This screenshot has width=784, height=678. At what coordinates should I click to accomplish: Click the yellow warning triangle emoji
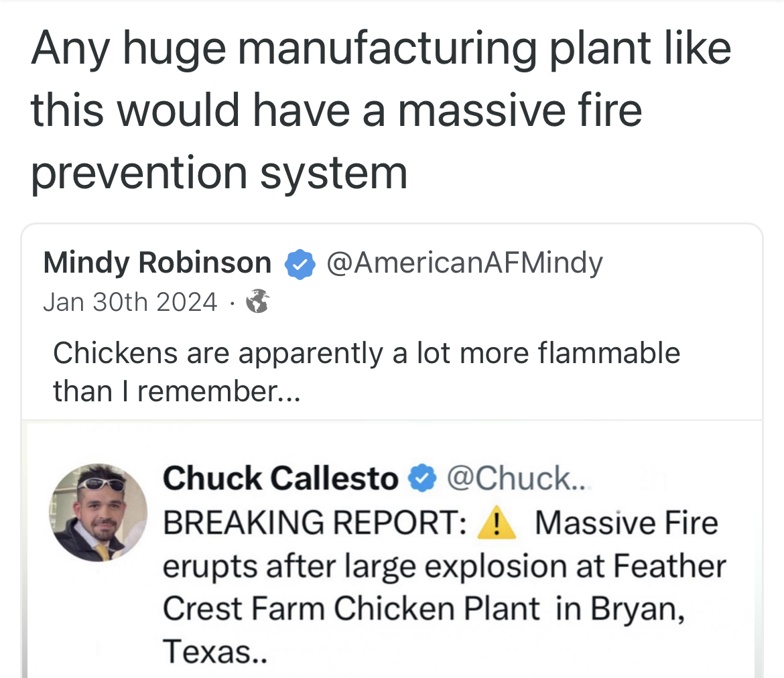[x=495, y=523]
